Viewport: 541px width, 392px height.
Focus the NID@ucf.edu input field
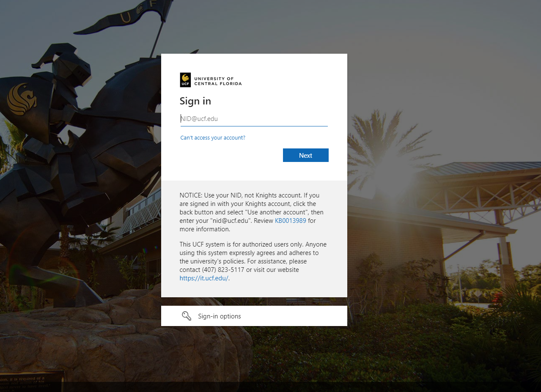[x=254, y=119]
